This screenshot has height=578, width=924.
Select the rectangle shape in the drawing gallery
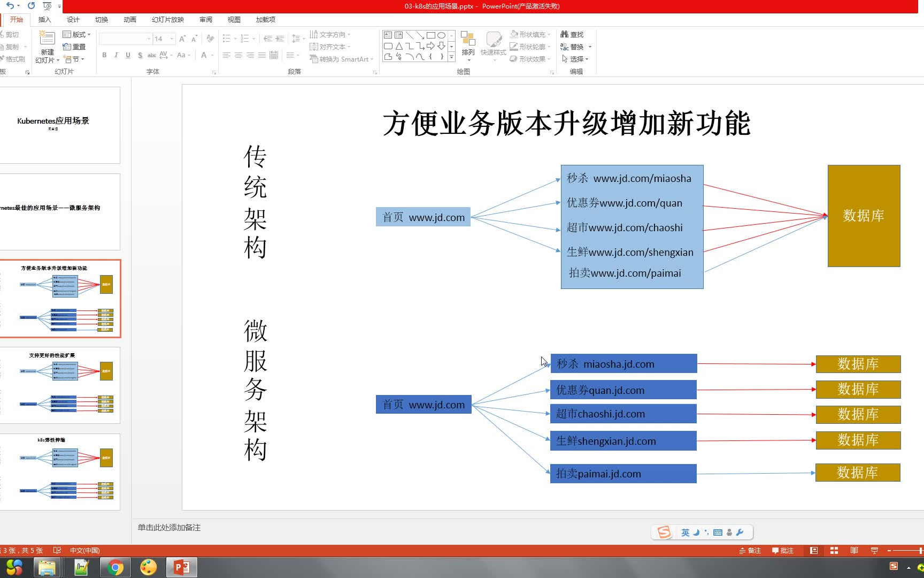coord(431,34)
